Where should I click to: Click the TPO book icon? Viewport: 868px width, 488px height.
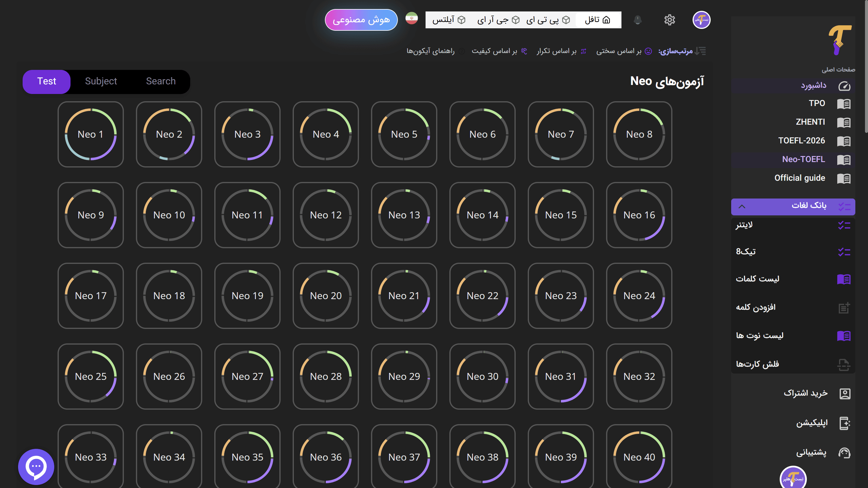[x=843, y=104]
